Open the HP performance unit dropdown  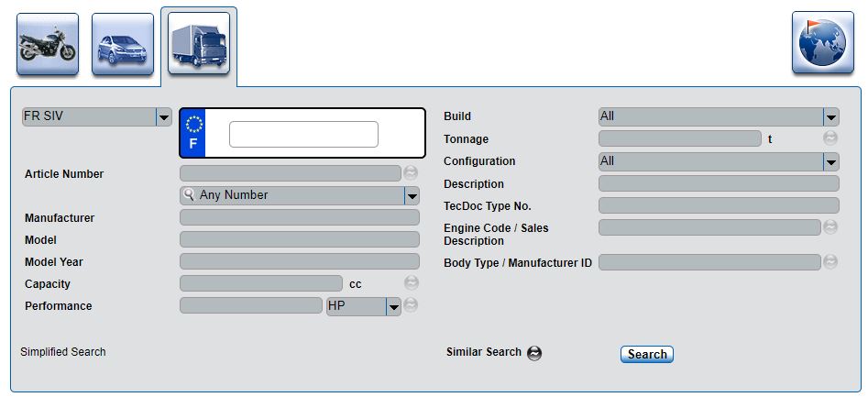point(393,306)
